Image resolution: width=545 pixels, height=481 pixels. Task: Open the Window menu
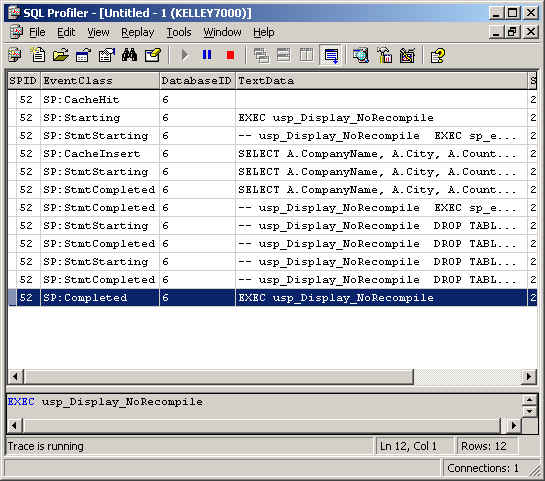click(222, 32)
